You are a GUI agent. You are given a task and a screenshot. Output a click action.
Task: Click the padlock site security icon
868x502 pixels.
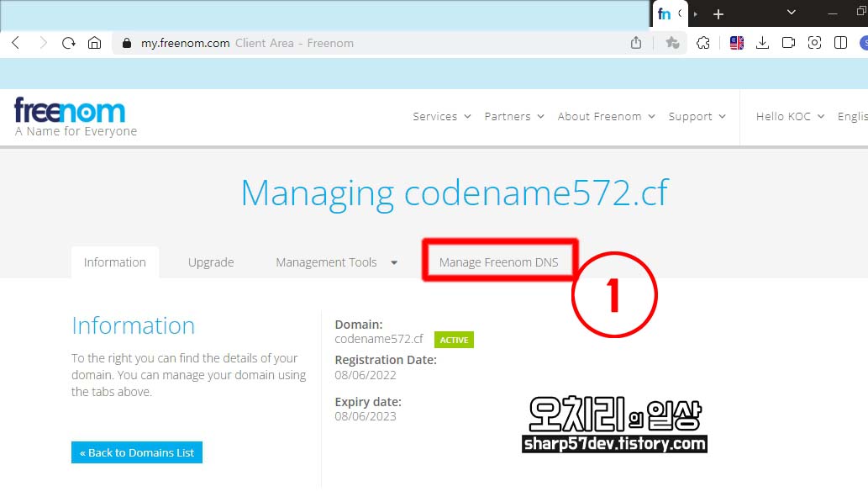(127, 43)
